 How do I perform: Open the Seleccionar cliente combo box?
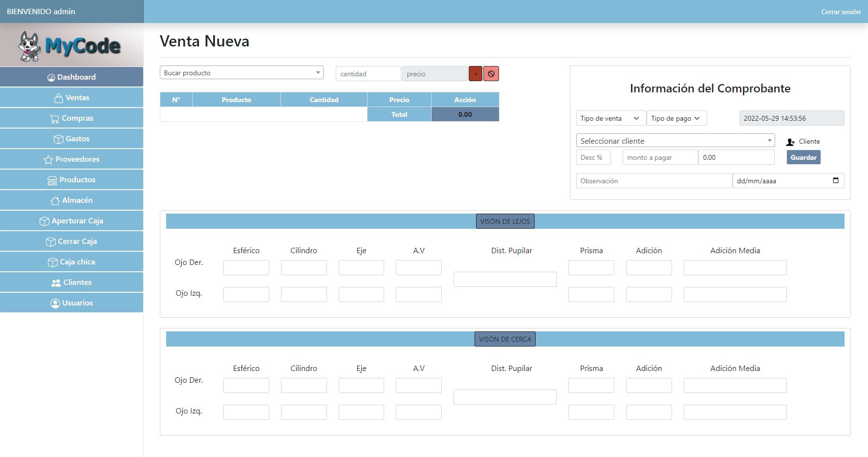pos(675,141)
